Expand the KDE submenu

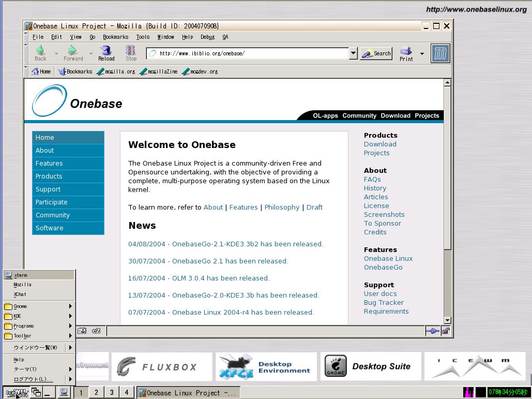pyautogui.click(x=39, y=316)
